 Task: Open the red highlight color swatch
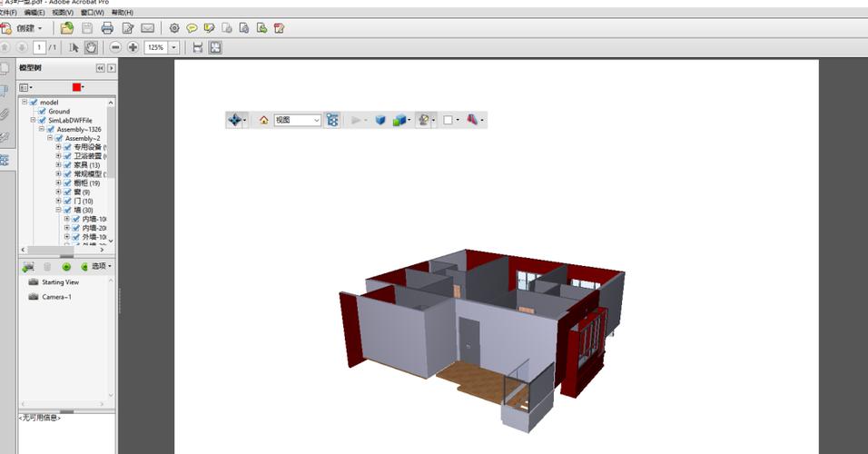tap(76, 87)
